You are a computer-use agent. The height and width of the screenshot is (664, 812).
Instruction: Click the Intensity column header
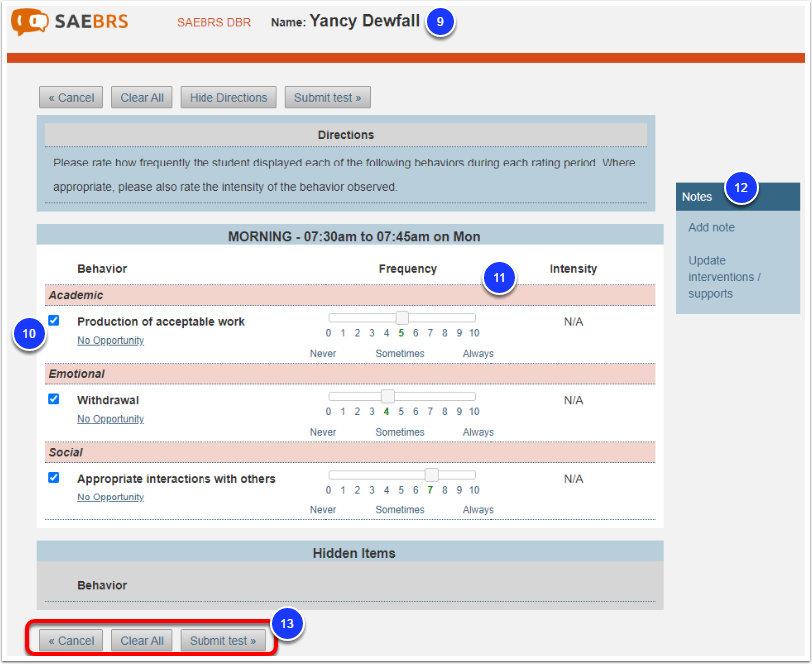[x=573, y=269]
